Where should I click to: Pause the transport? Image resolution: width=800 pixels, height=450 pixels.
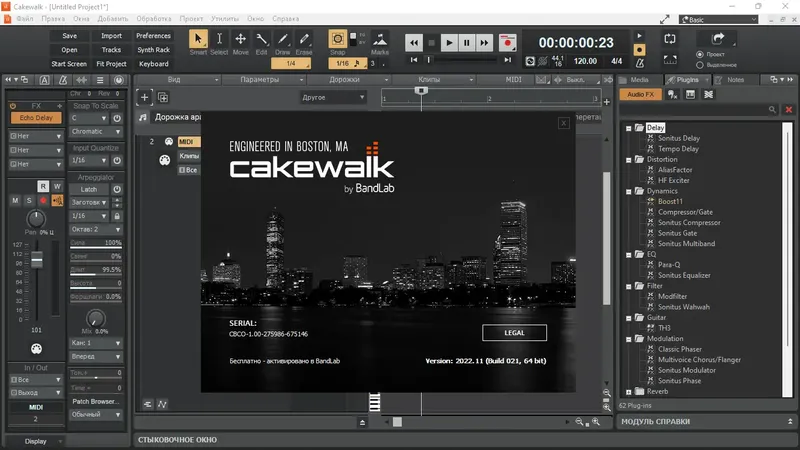click(466, 43)
